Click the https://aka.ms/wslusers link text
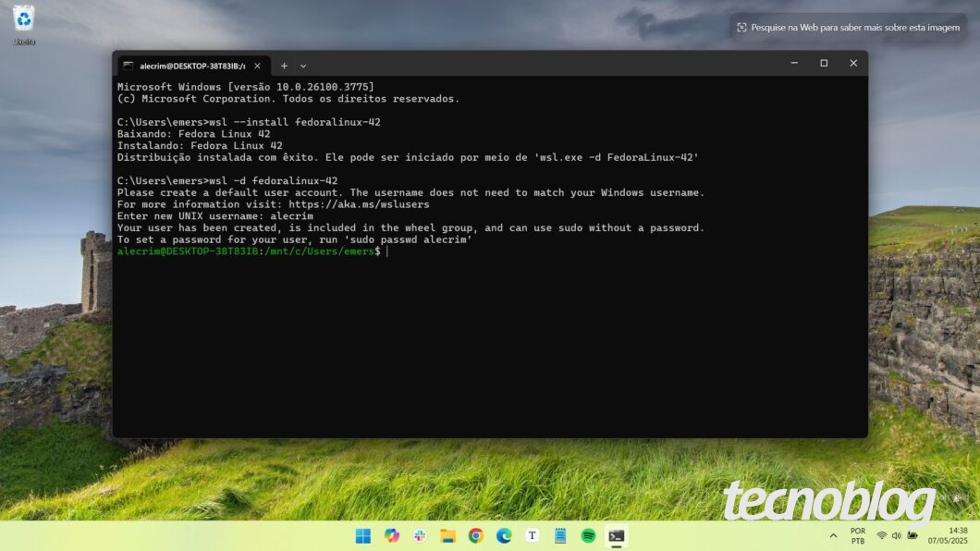The image size is (980, 551). click(359, 204)
